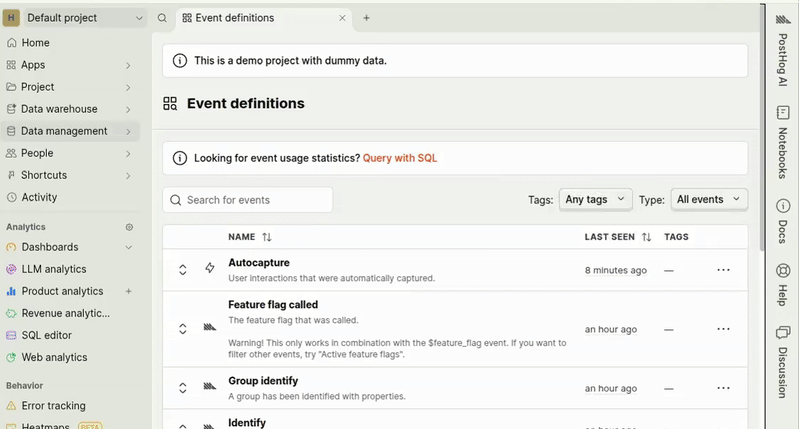Open more actions menu for Group identify row
The height and width of the screenshot is (429, 799).
(723, 388)
